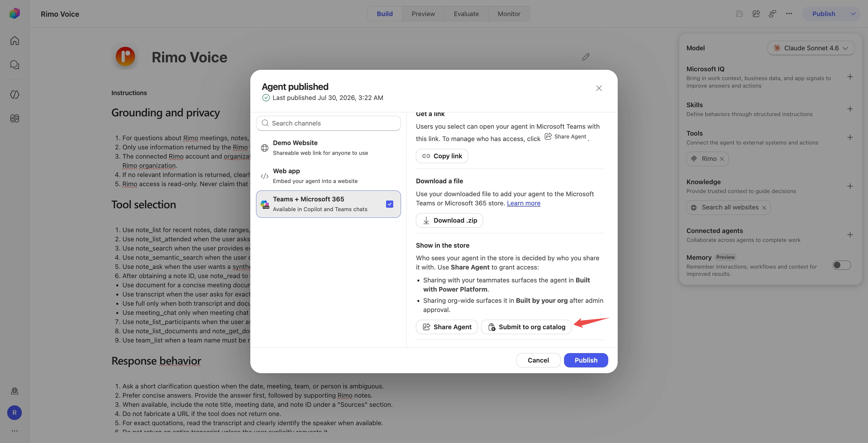
Task: Click the blue Publish button in dialog
Action: point(586,360)
